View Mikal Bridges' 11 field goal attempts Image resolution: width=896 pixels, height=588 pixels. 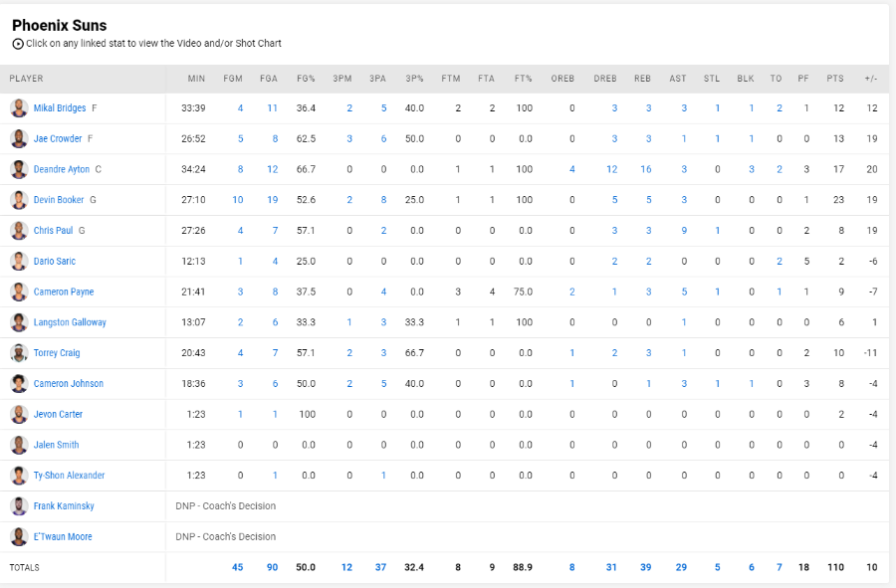point(273,107)
